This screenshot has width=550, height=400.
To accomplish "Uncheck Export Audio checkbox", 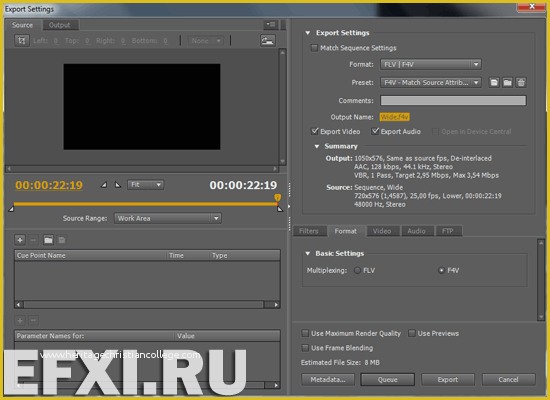I will pyautogui.click(x=375, y=131).
